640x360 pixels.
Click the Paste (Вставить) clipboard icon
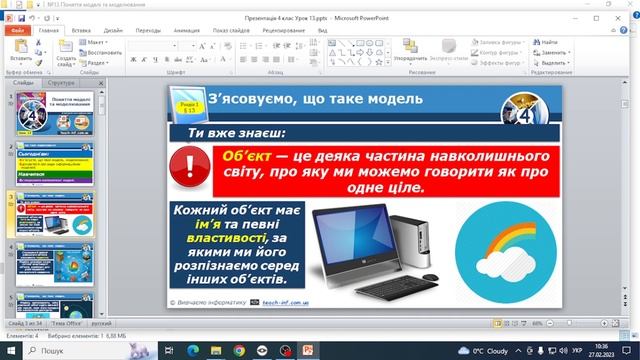click(x=21, y=47)
